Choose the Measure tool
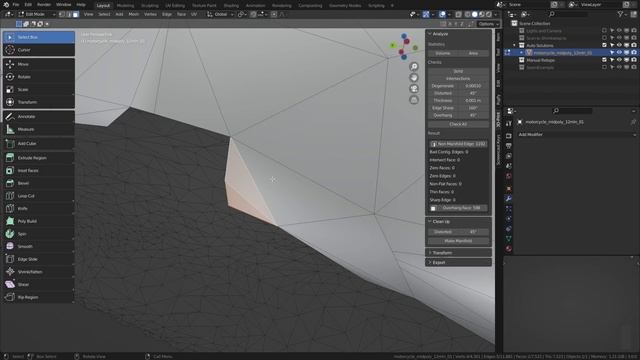Viewport: 640px width, 360px height. (39, 129)
